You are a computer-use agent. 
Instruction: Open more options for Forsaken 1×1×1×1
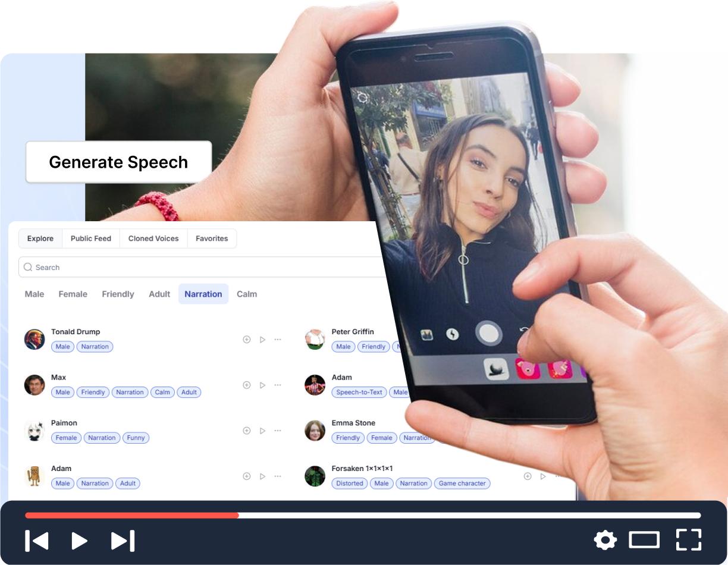(x=557, y=476)
